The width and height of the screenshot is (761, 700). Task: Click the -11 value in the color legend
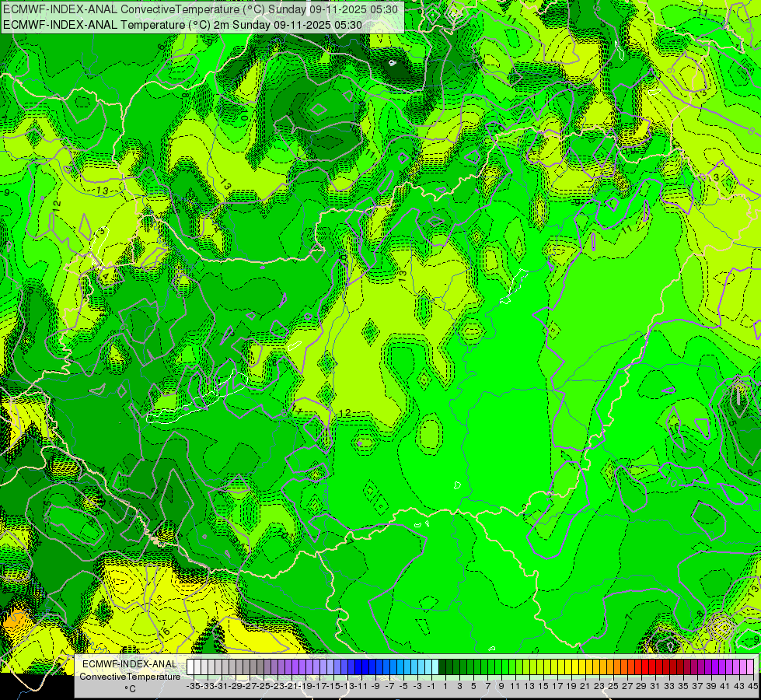(362, 686)
